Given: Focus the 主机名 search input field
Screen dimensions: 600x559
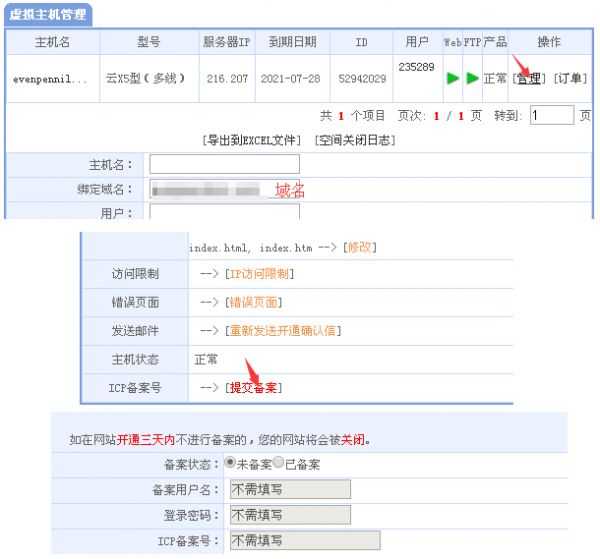Looking at the screenshot, I should tap(224, 164).
